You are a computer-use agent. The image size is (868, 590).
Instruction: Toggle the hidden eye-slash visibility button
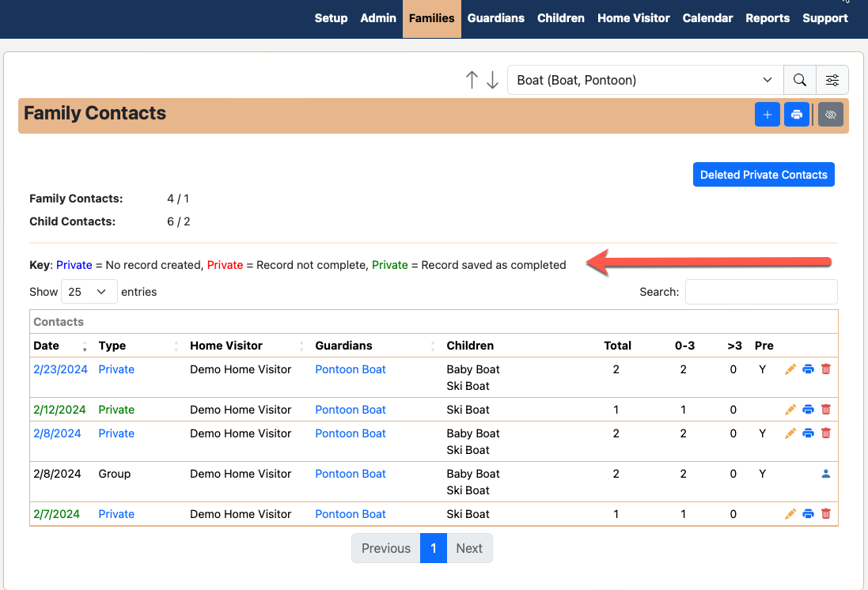[x=830, y=115]
